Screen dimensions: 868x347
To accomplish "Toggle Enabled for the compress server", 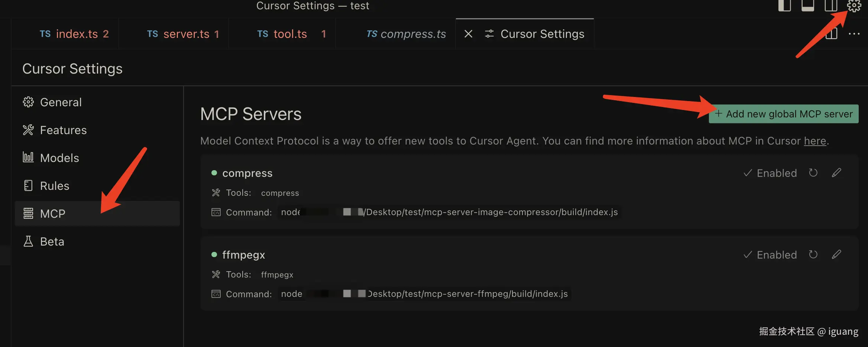I will point(770,173).
